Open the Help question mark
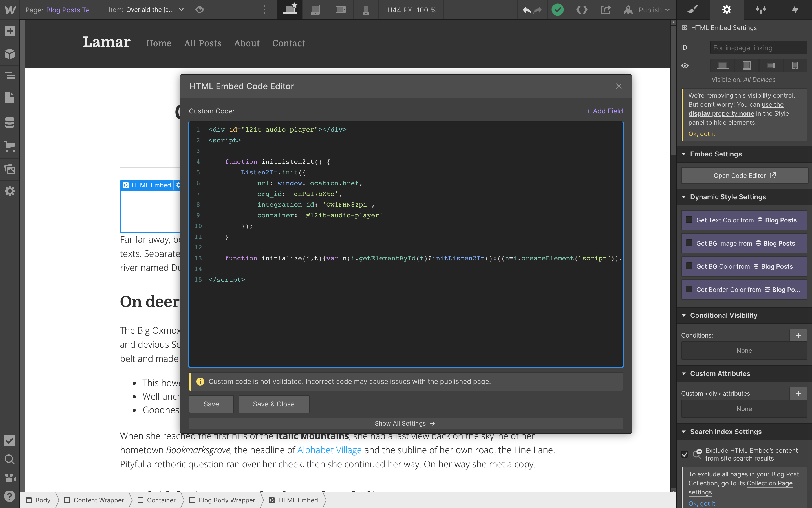Screen dimensions: 812x508 [10, 496]
